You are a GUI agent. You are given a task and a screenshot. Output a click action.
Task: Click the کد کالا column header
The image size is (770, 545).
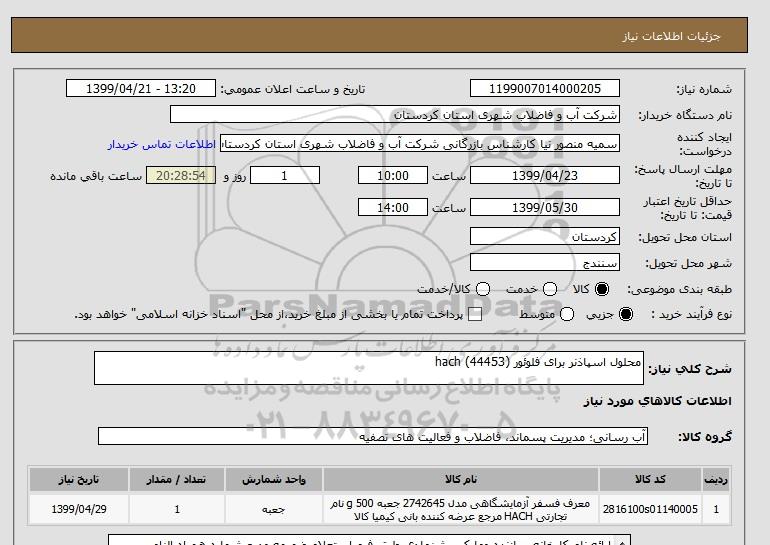coord(650,480)
